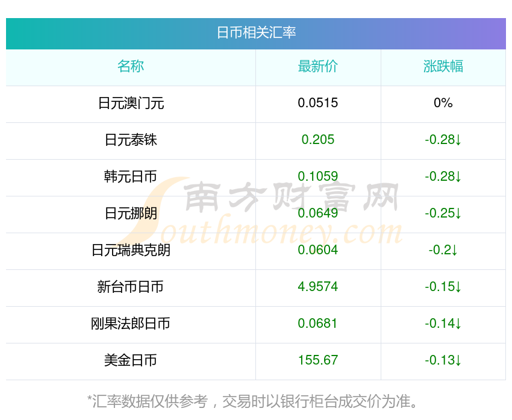Select the 日元泰铢 currency pair

[131, 140]
